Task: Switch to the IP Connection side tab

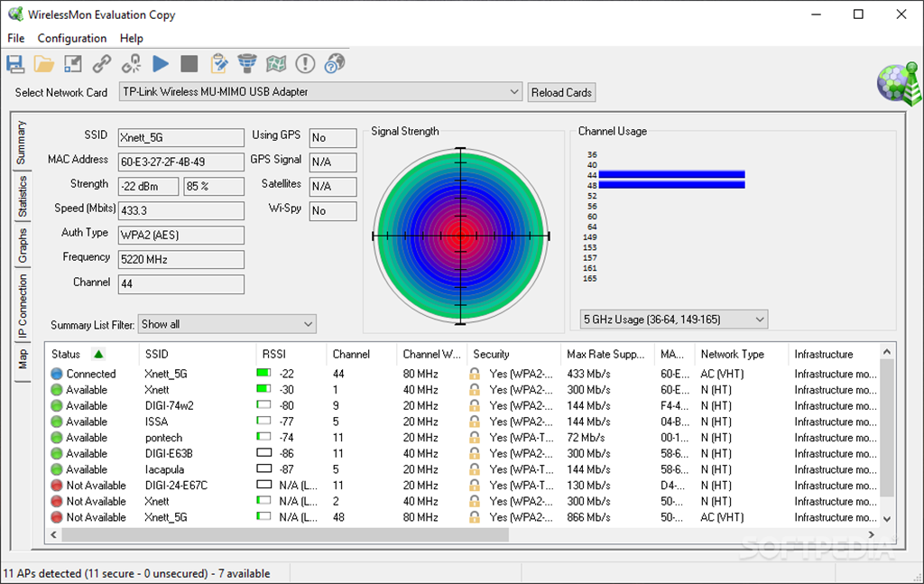Action: (23, 306)
